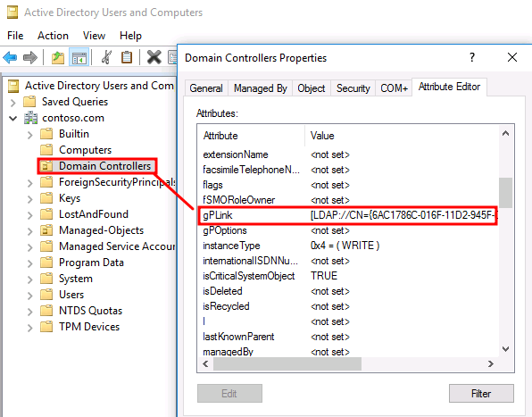This screenshot has height=417, width=532.
Task: Open the Action menu
Action: 53,36
